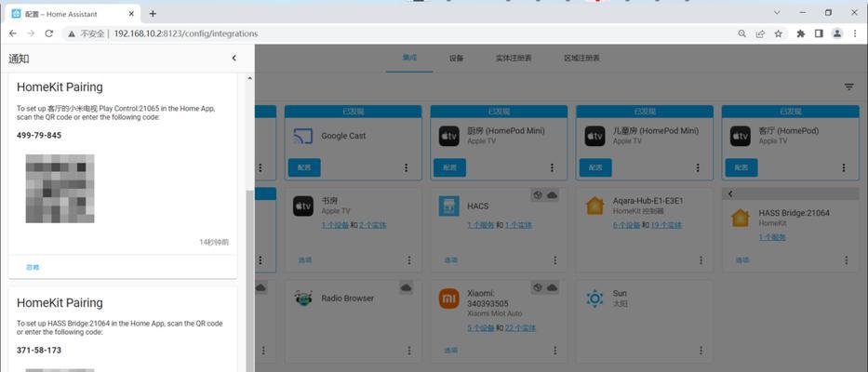Screen dimensions: 868x372
Task: Click 选项 on the Xiaomi card
Action: coord(450,351)
